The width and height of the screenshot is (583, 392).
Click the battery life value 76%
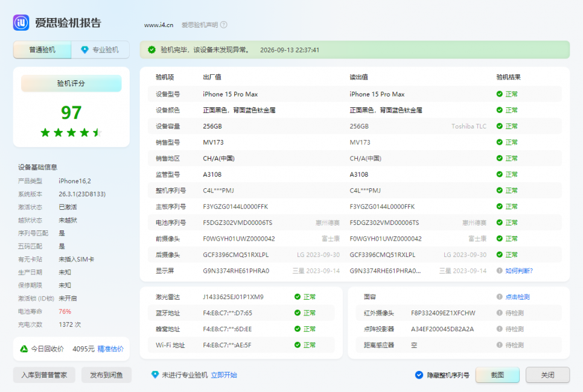pyautogui.click(x=65, y=311)
